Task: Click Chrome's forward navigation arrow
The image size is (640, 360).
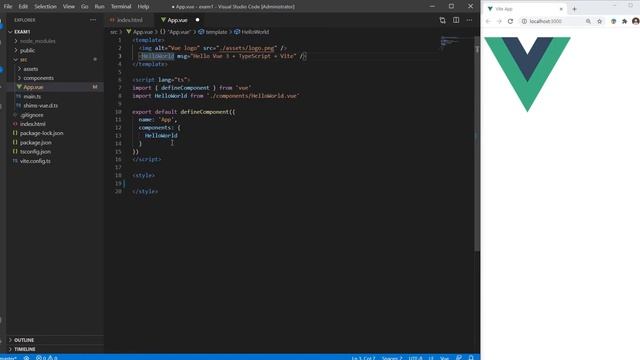Action: tap(499, 21)
